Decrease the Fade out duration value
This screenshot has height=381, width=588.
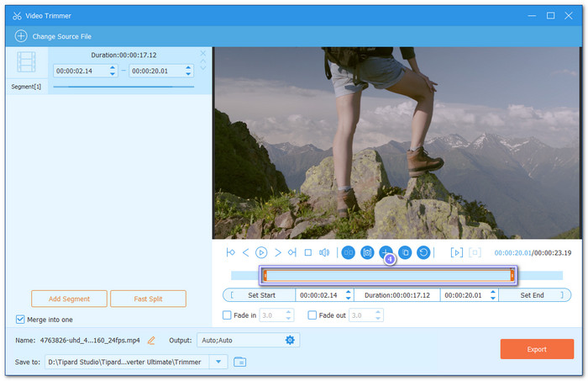pyautogui.click(x=378, y=318)
